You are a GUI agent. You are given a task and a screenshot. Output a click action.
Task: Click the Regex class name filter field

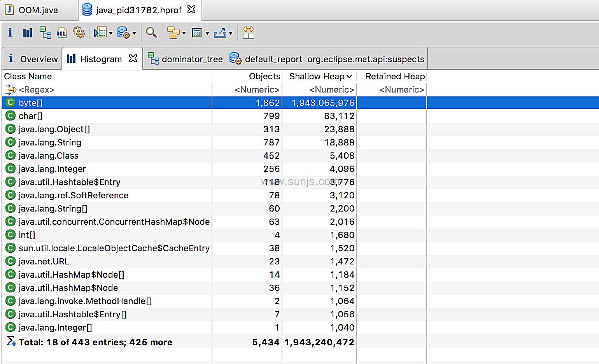[x=107, y=90]
